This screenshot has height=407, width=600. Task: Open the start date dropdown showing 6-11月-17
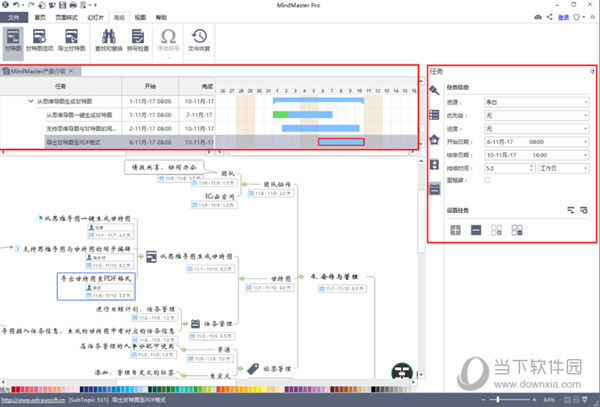pyautogui.click(x=536, y=142)
